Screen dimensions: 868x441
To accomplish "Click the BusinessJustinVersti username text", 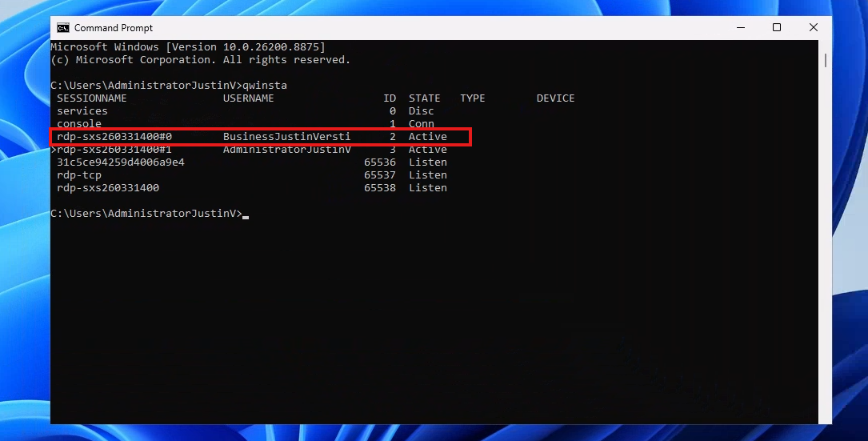I will (286, 136).
